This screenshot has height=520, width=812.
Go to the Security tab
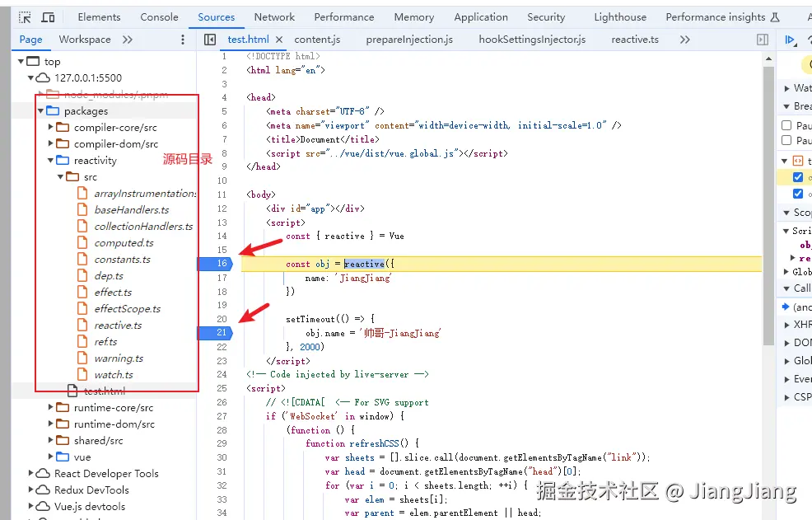tap(546, 17)
